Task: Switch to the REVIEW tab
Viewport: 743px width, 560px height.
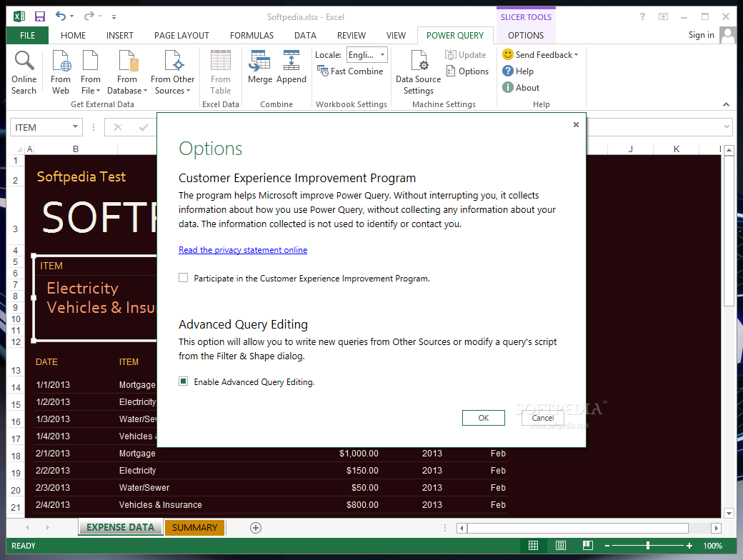Action: click(x=351, y=36)
